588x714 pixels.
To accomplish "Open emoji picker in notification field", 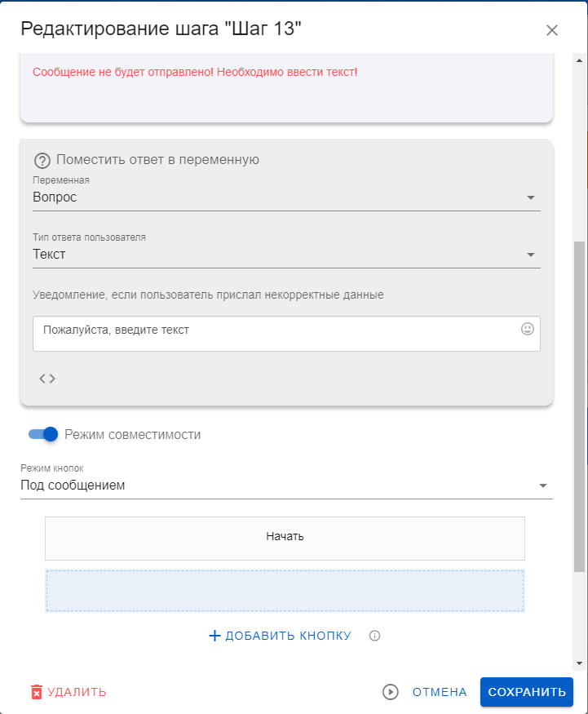I will click(528, 329).
